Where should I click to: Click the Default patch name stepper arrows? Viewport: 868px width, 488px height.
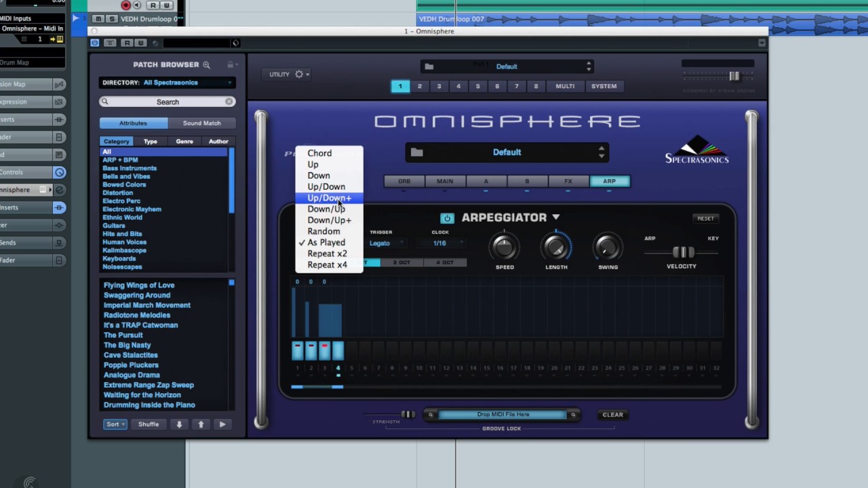(x=601, y=152)
